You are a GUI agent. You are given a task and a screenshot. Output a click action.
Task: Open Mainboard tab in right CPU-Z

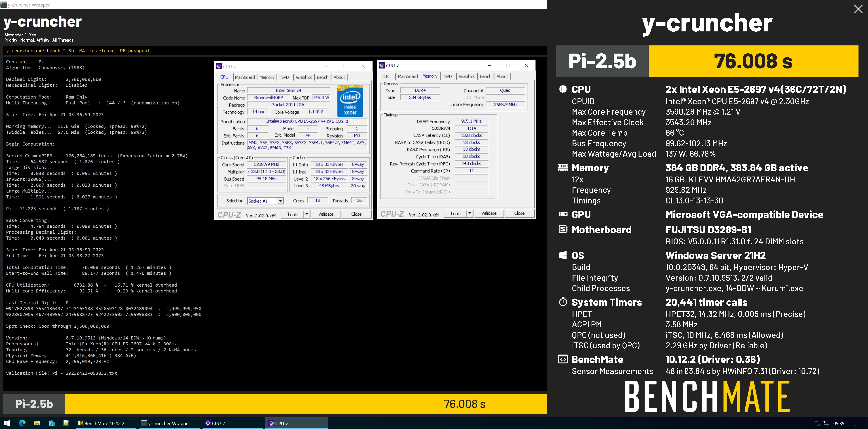(x=408, y=76)
